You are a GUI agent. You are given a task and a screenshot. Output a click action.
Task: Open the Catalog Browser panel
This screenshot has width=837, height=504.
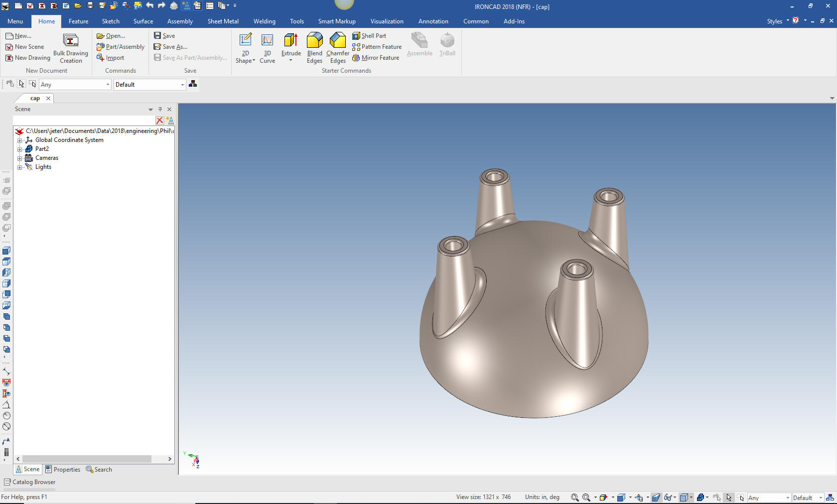tap(30, 482)
